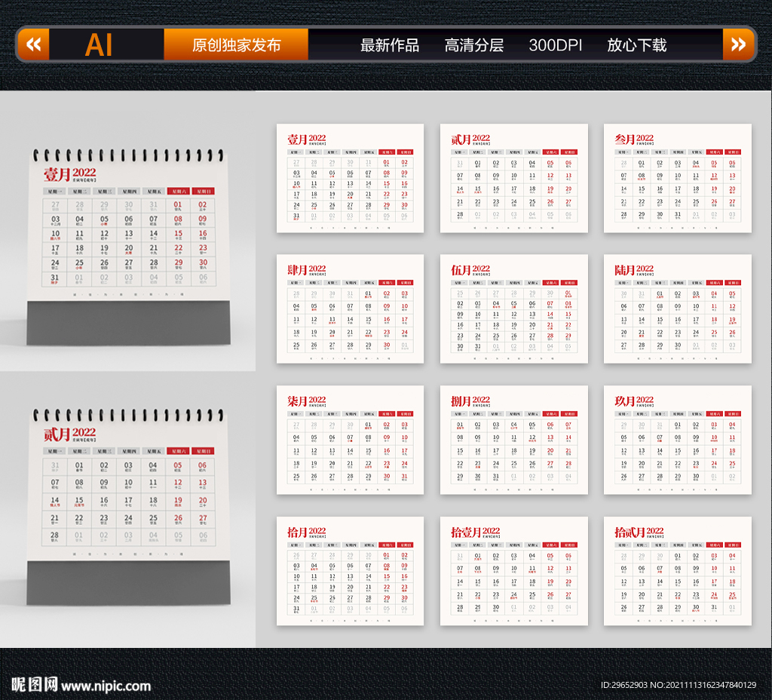The height and width of the screenshot is (700, 772).
Task: Open the 肆月 2022 calendar card
Action: click(350, 309)
